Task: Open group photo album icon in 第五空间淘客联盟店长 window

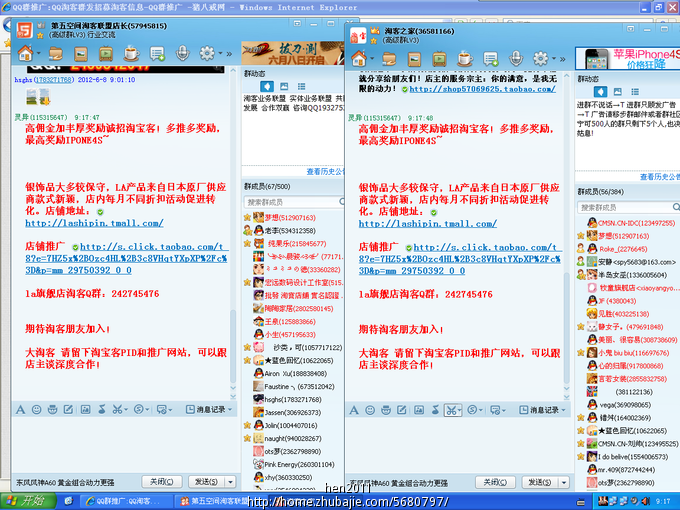Action: click(x=81, y=54)
